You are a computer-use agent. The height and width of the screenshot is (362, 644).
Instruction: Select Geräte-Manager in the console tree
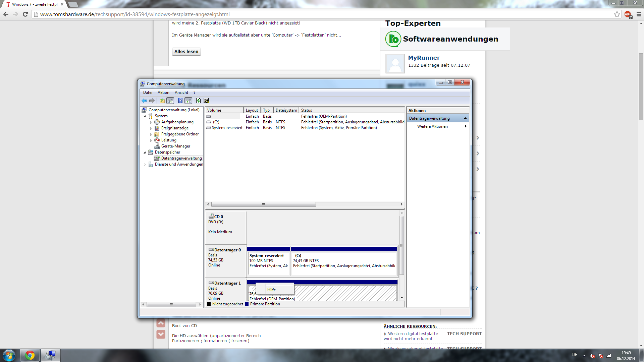(x=175, y=146)
